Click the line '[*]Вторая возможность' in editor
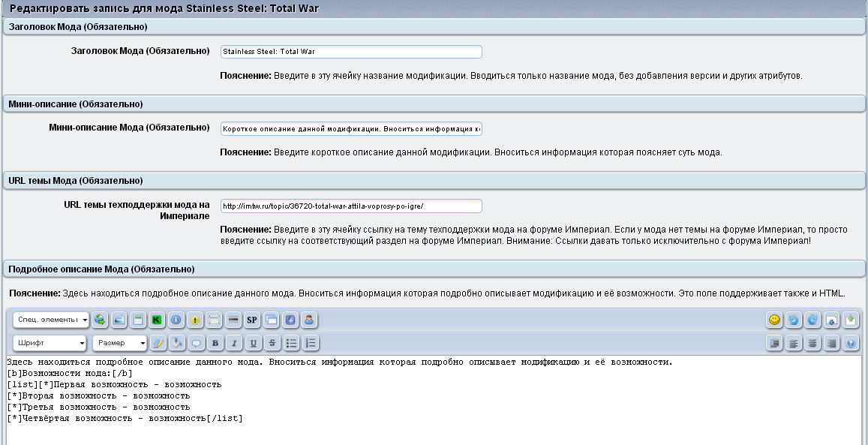868x445 pixels. 98,395
